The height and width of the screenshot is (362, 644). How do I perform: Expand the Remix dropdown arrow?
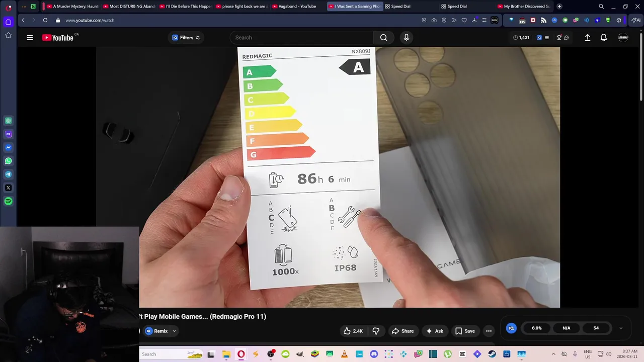(x=174, y=331)
